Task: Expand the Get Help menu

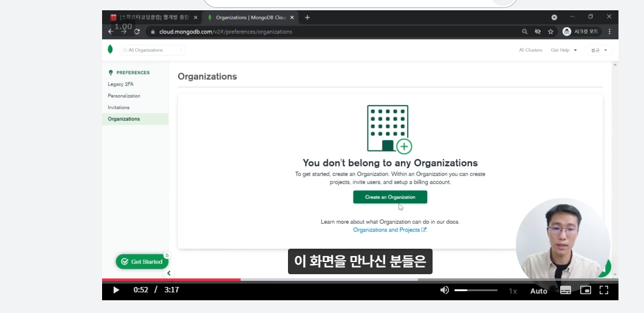Action: [564, 50]
